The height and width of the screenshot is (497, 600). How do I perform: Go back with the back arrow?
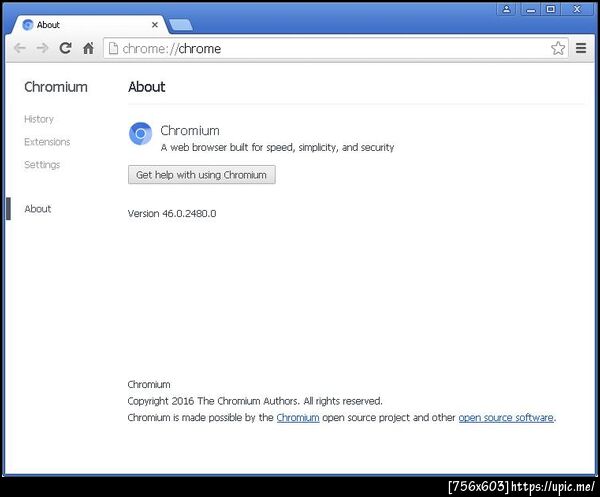[20, 48]
